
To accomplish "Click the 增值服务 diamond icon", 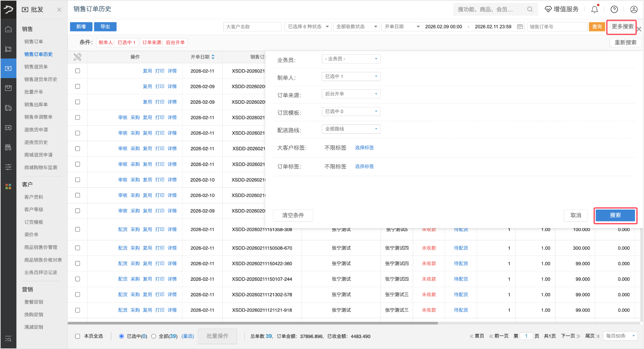I will [x=548, y=9].
